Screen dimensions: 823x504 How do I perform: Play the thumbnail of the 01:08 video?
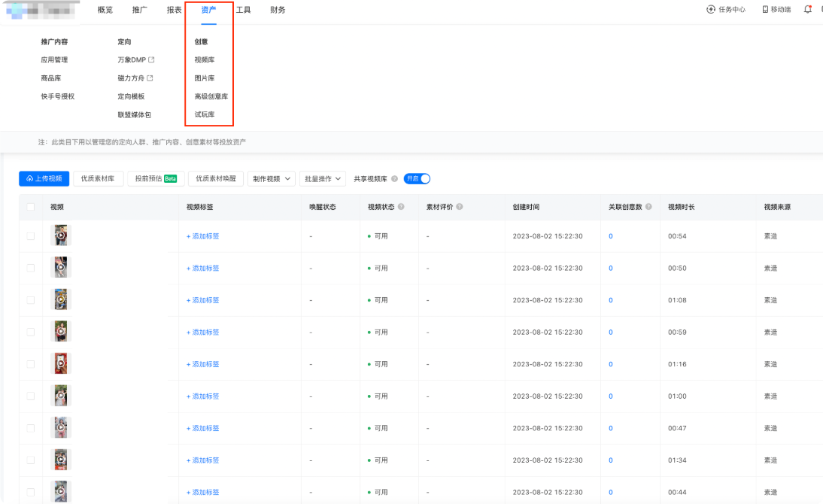click(61, 299)
